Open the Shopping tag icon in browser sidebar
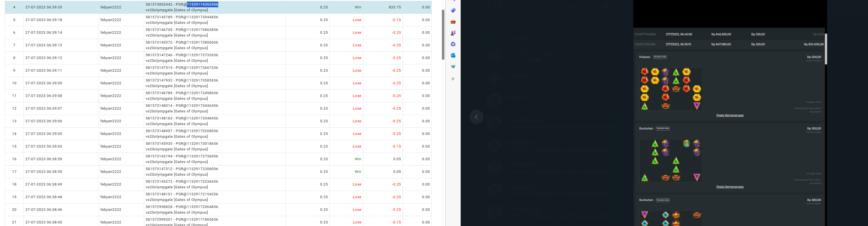 tap(453, 10)
